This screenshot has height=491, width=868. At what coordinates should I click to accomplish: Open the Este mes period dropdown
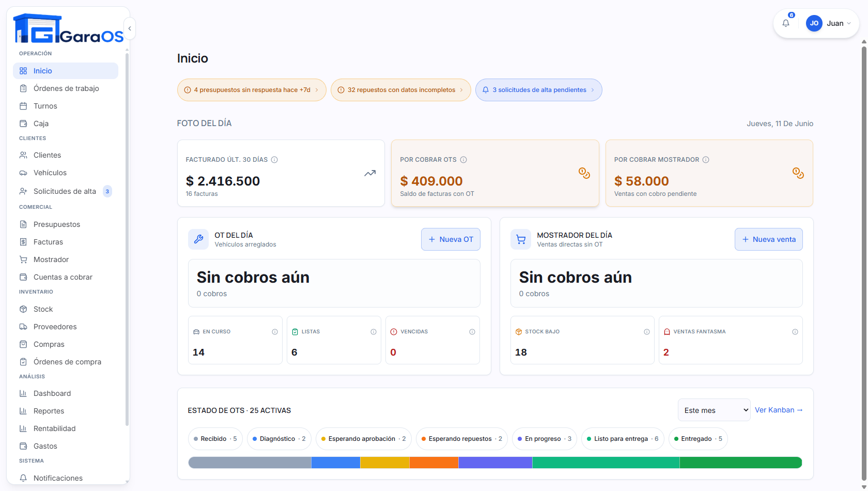[714, 410]
